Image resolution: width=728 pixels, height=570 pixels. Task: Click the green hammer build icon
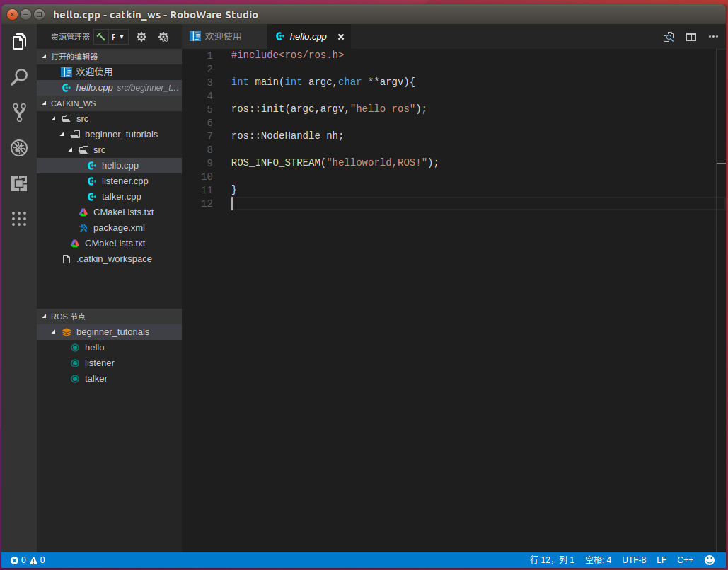tap(100, 37)
